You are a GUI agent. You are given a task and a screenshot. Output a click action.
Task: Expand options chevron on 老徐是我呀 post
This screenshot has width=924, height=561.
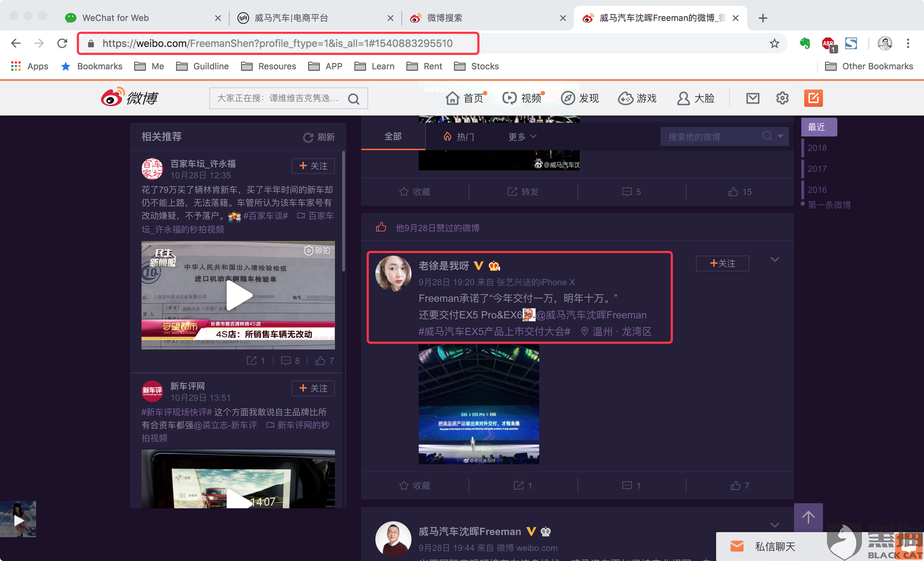point(775,260)
